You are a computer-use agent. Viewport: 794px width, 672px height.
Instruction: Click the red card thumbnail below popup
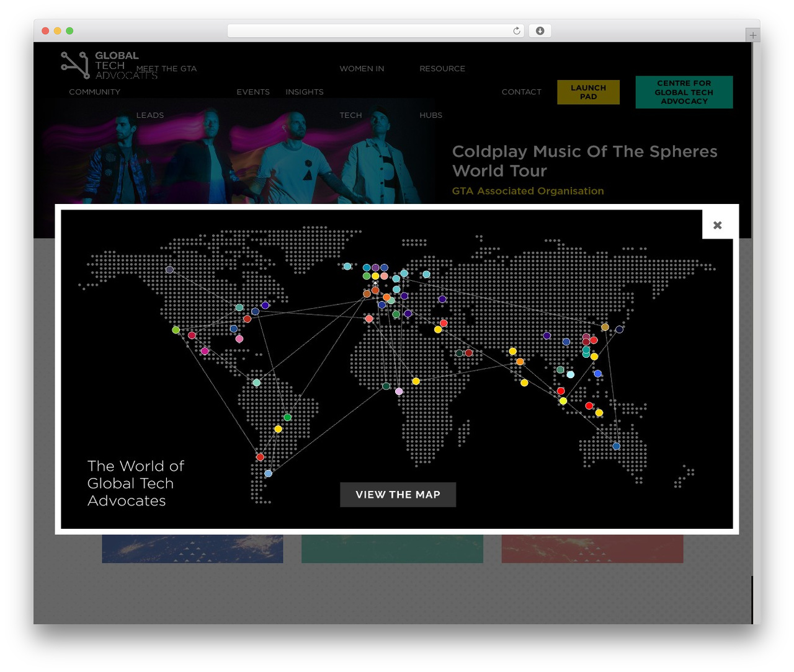click(592, 549)
